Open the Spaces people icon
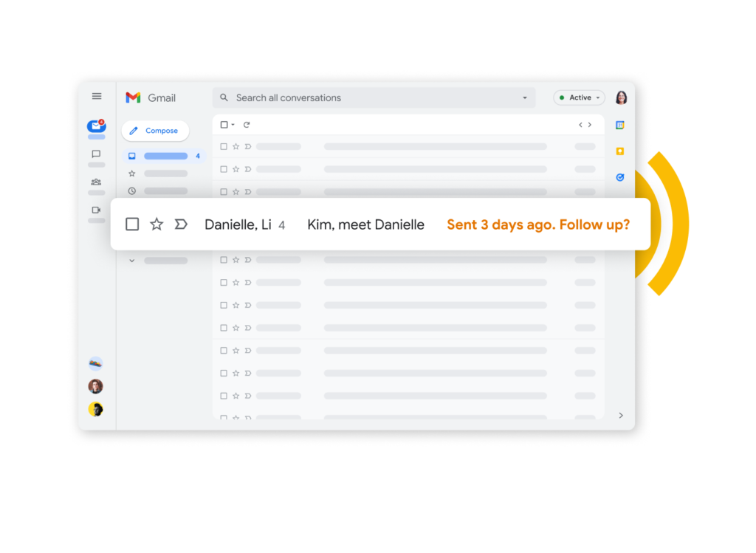Viewport: 756px width, 553px height. click(97, 182)
